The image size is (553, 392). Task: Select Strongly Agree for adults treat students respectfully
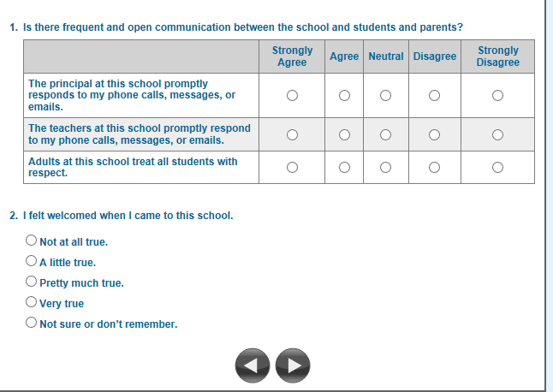point(292,167)
